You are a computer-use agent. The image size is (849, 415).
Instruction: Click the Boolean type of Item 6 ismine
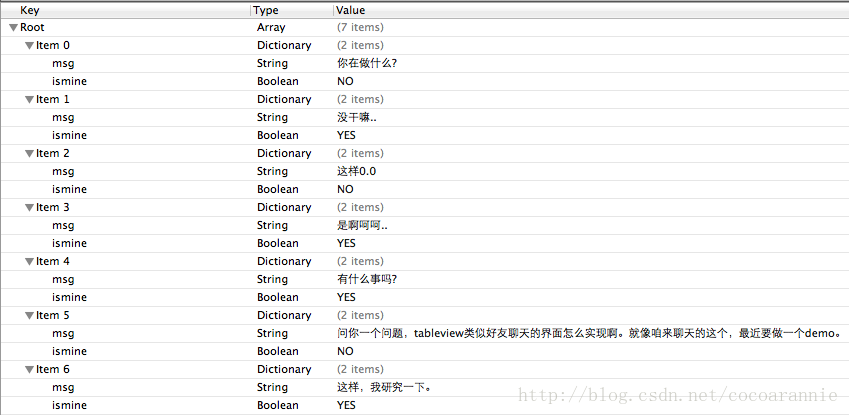click(x=277, y=405)
